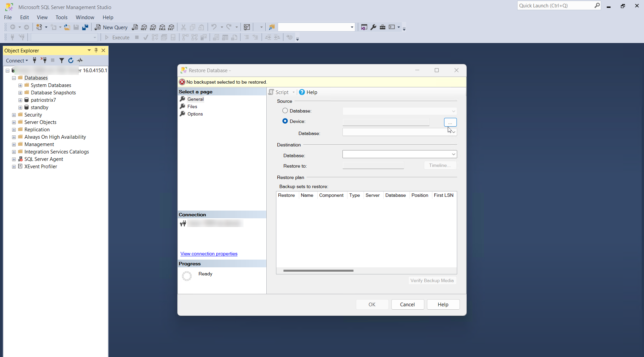Select the Options page in Restore Database
This screenshot has height=357, width=644.
(195, 114)
